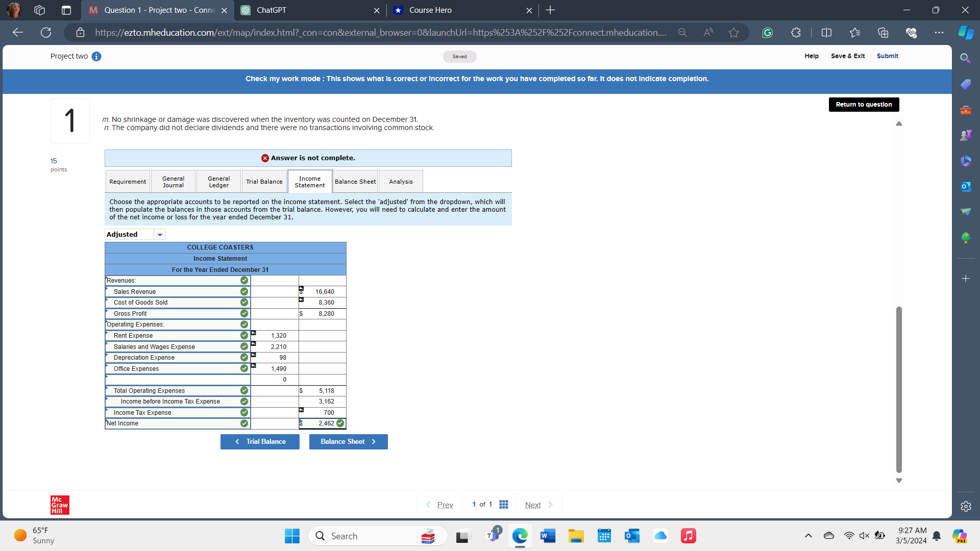Launch Word from the taskbar
Image resolution: width=980 pixels, height=551 pixels.
pyautogui.click(x=547, y=536)
